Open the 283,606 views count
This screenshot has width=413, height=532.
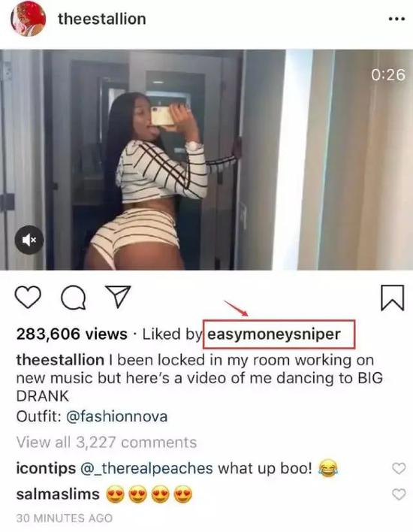point(71,334)
